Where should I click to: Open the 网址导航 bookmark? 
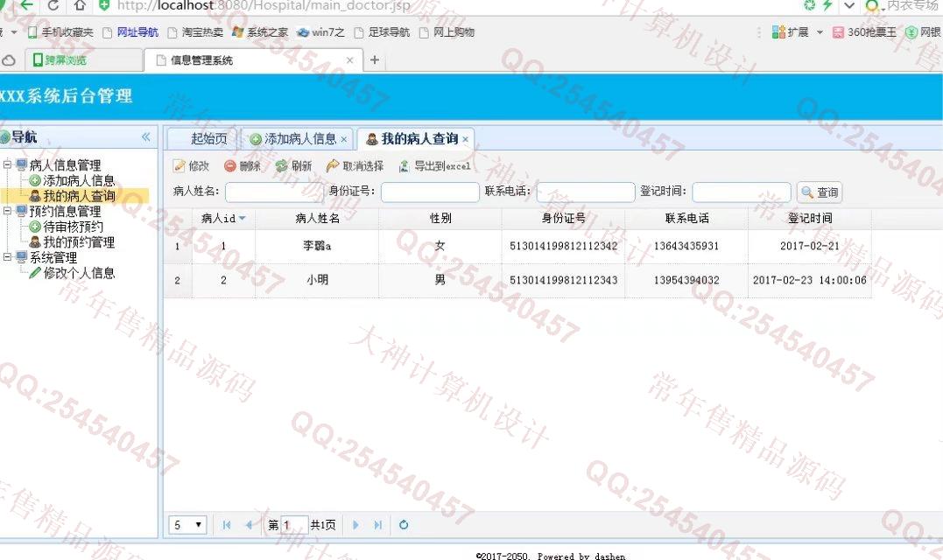130,31
